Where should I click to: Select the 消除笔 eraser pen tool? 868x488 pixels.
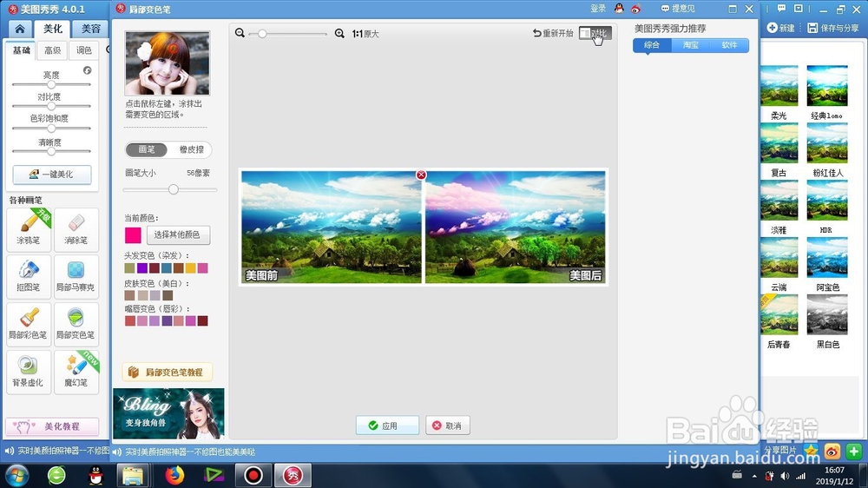76,228
